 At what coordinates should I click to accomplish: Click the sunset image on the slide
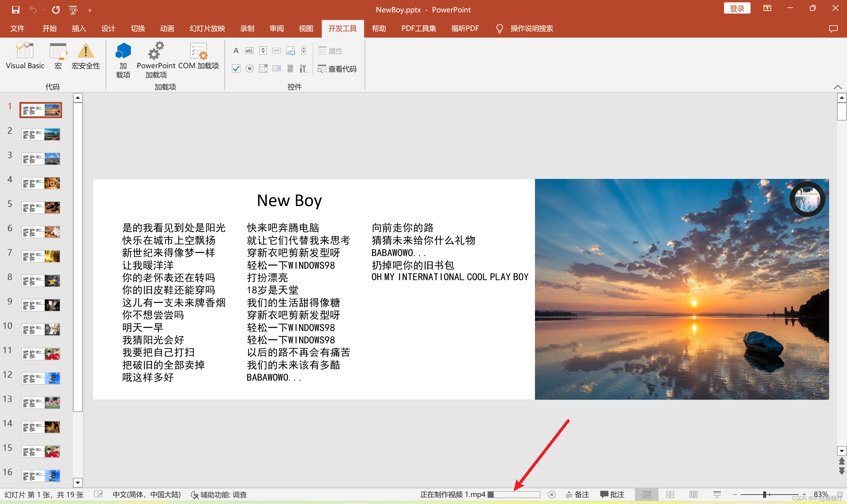click(681, 289)
